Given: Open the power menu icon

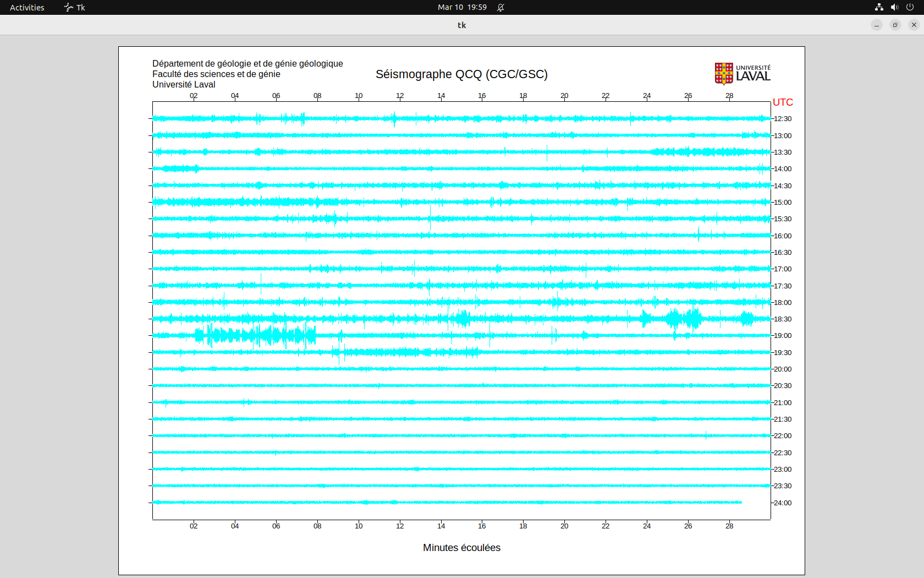Looking at the screenshot, I should [x=910, y=7].
